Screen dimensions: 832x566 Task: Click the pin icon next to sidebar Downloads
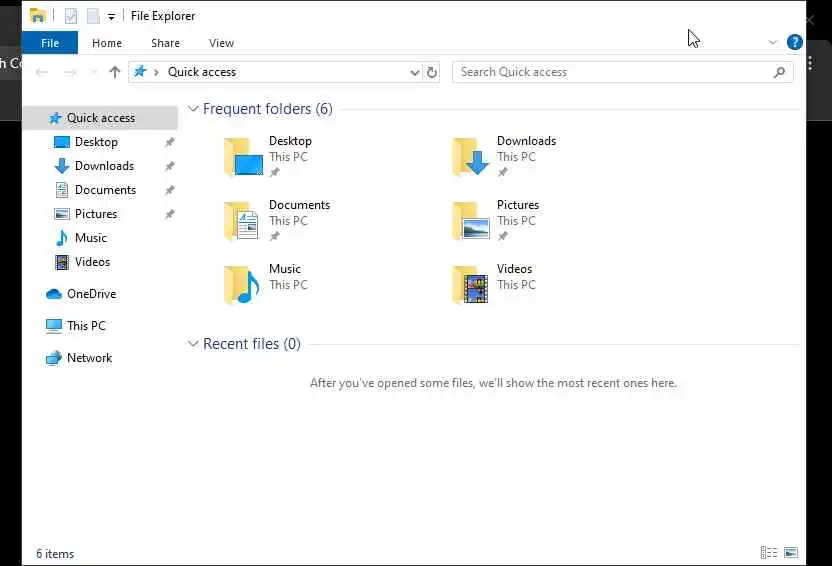coord(170,166)
